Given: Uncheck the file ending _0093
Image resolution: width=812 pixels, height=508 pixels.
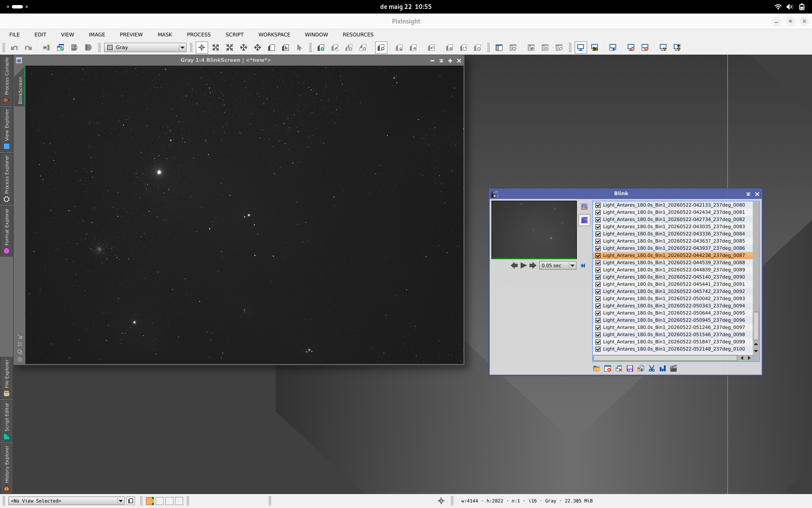Looking at the screenshot, I should (598, 299).
